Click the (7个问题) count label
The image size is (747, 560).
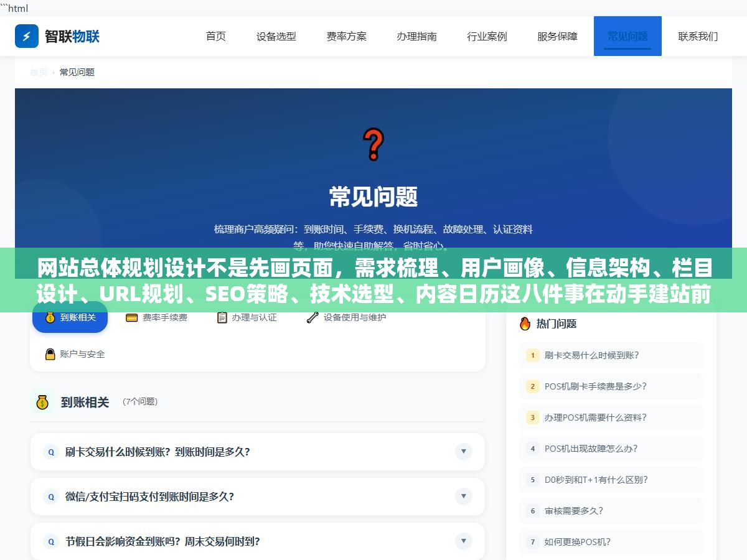140,402
